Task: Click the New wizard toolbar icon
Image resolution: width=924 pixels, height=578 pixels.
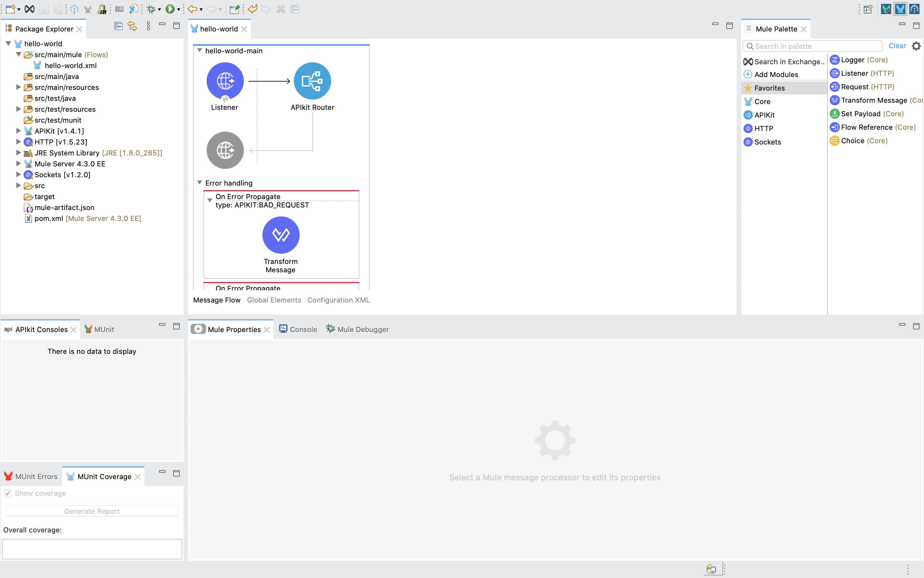Action: coord(10,9)
